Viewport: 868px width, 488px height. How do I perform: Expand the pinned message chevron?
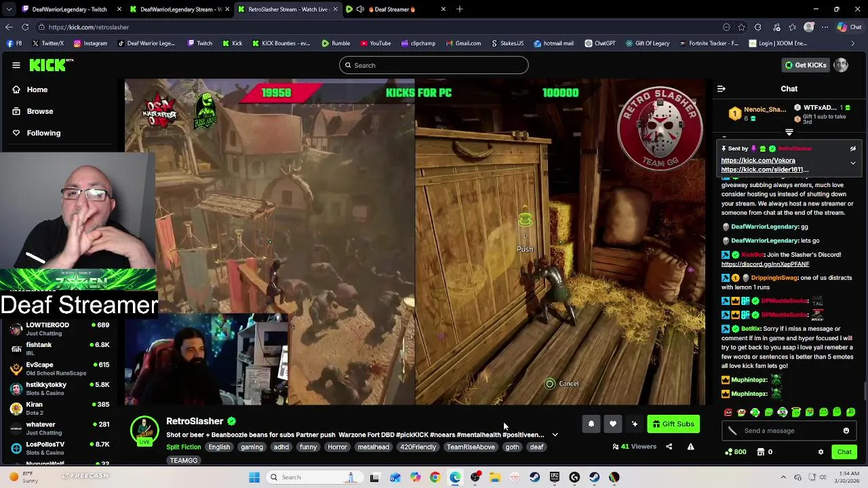coord(853,163)
